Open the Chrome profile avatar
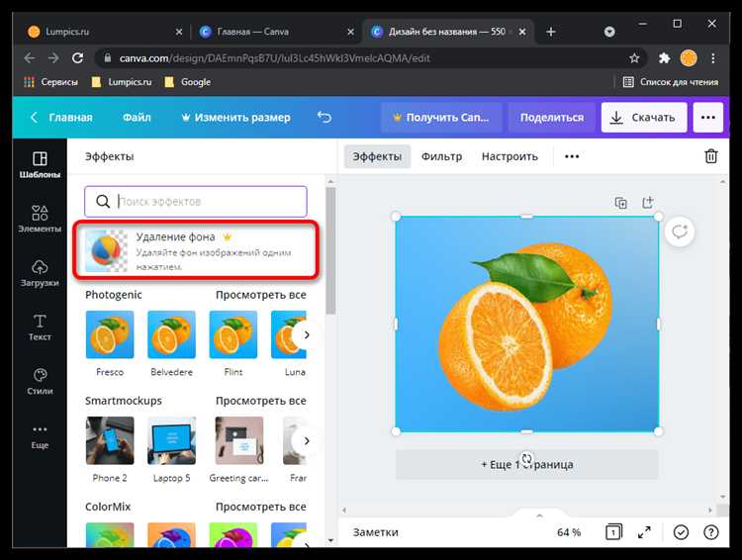This screenshot has height=560, width=742. coord(689,58)
